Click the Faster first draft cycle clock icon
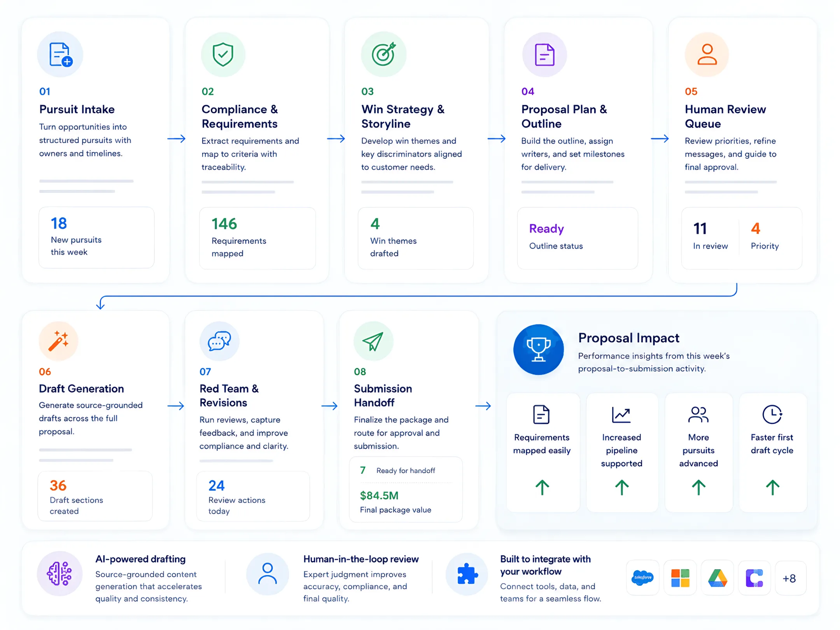The width and height of the screenshot is (840, 630). coord(772,414)
